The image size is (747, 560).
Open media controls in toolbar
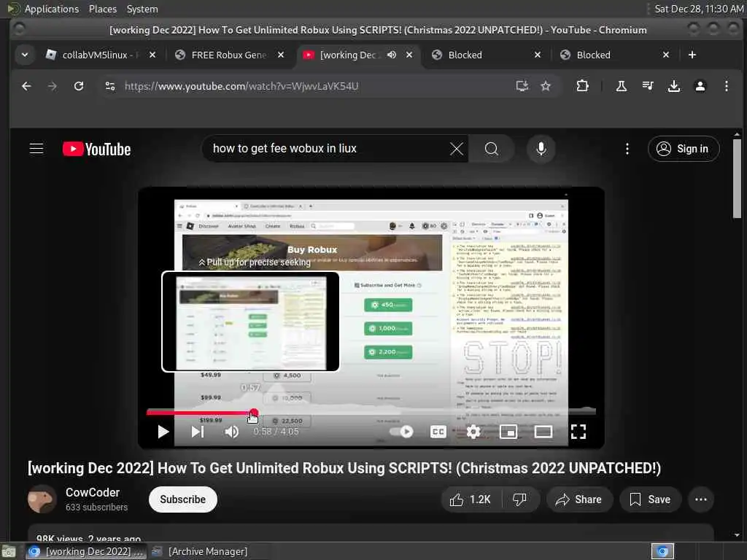point(648,86)
